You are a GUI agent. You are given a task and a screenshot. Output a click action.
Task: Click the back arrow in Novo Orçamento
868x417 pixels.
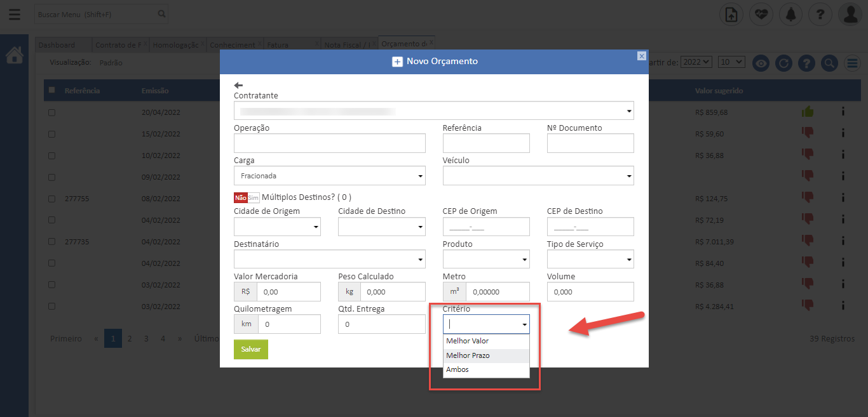(238, 85)
